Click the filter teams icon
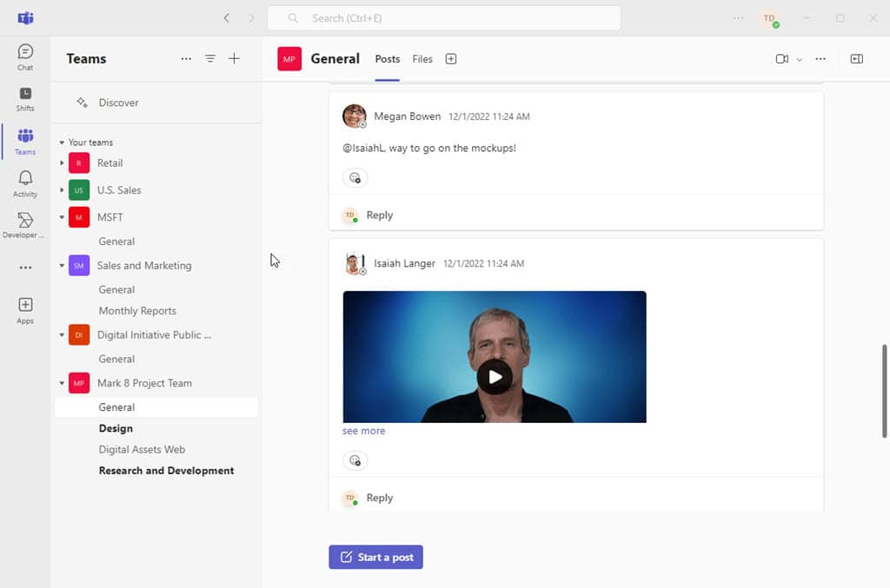The width and height of the screenshot is (890, 588). (210, 59)
